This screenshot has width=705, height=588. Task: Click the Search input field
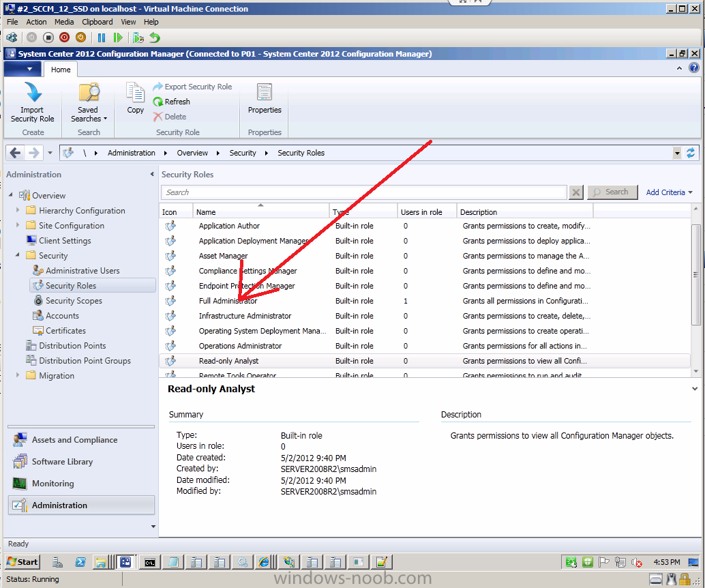click(363, 192)
